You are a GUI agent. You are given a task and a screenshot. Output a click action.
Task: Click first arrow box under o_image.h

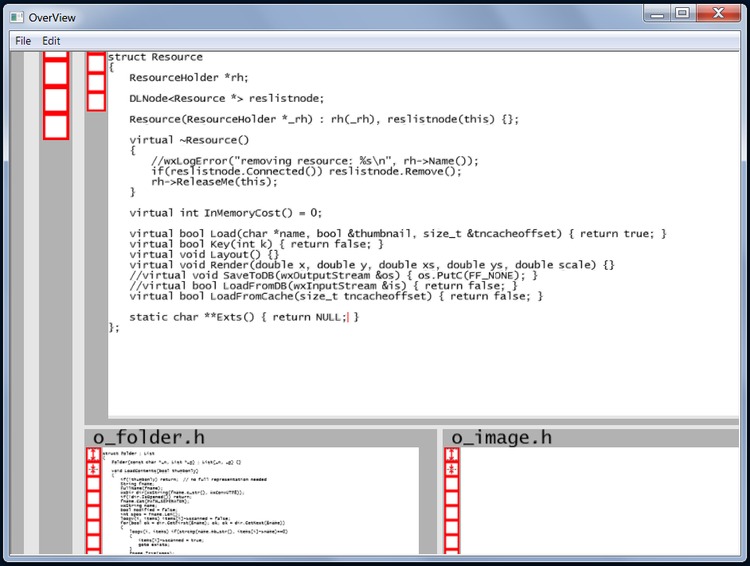451,454
